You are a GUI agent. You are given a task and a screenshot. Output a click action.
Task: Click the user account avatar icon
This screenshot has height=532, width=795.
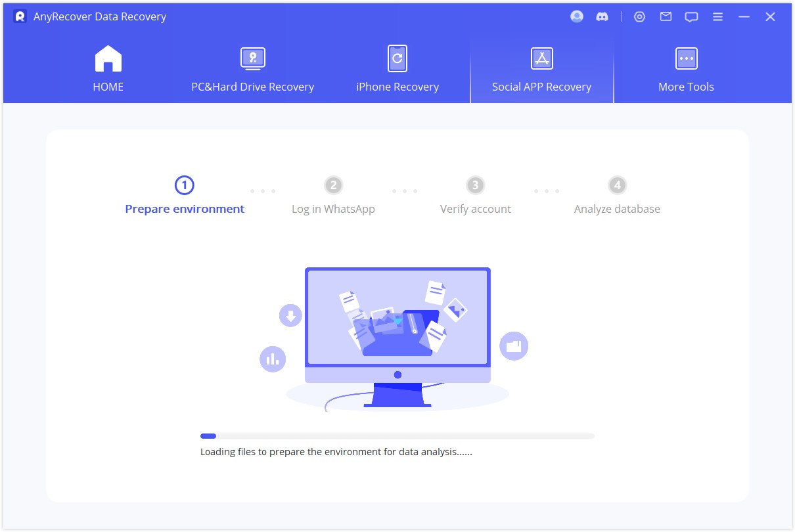tap(576, 16)
